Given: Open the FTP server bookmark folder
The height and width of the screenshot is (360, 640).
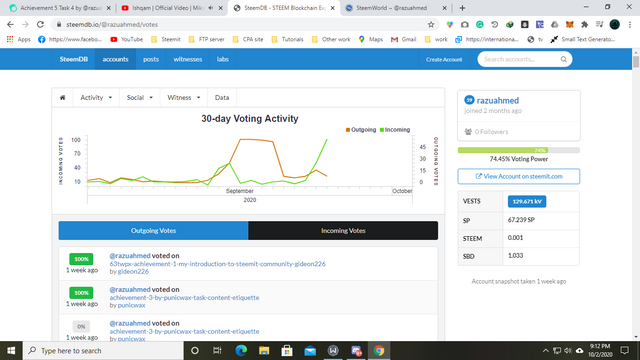Looking at the screenshot, I should pos(207,39).
